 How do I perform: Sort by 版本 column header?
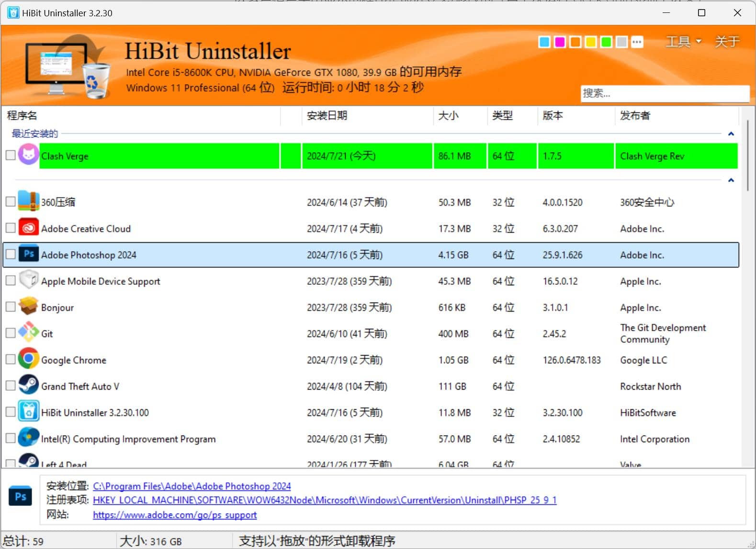coord(576,115)
